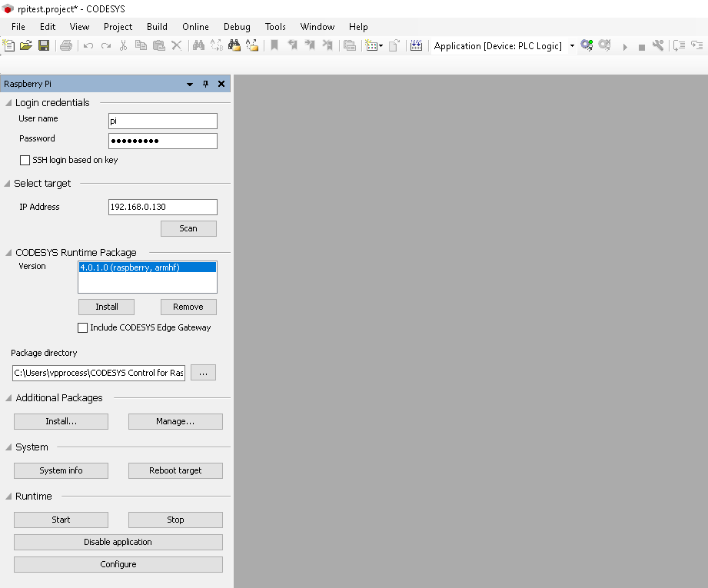708x588 pixels.
Task: Save the project with floppy disk icon
Action: click(x=44, y=45)
